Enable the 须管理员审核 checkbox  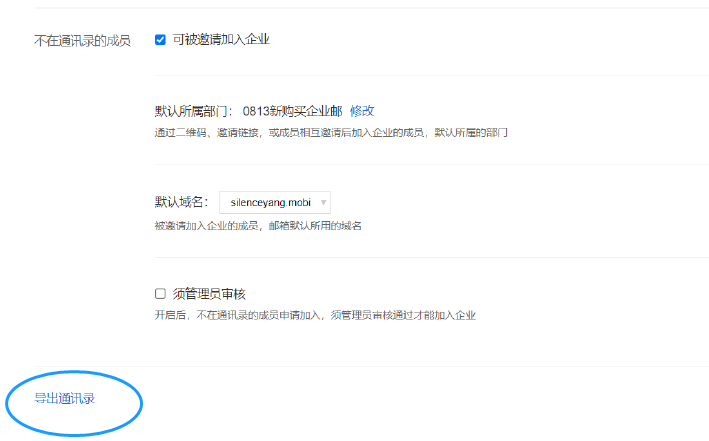pyautogui.click(x=160, y=294)
